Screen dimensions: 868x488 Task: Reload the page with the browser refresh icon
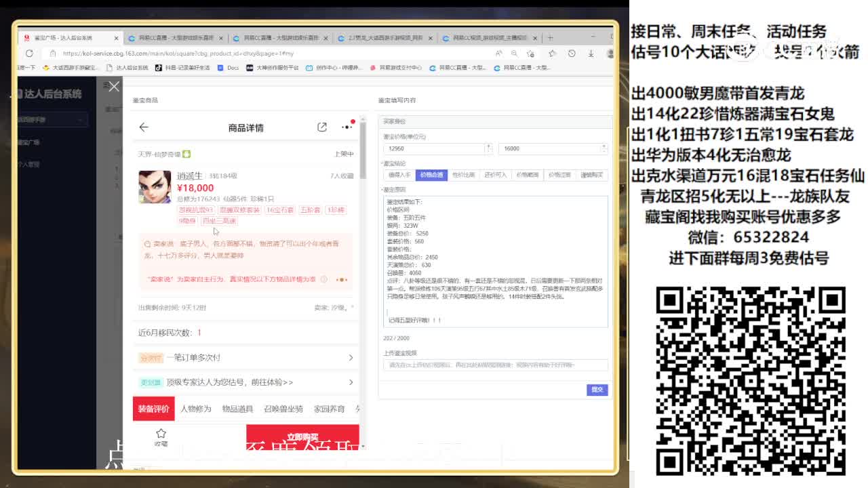click(x=29, y=53)
